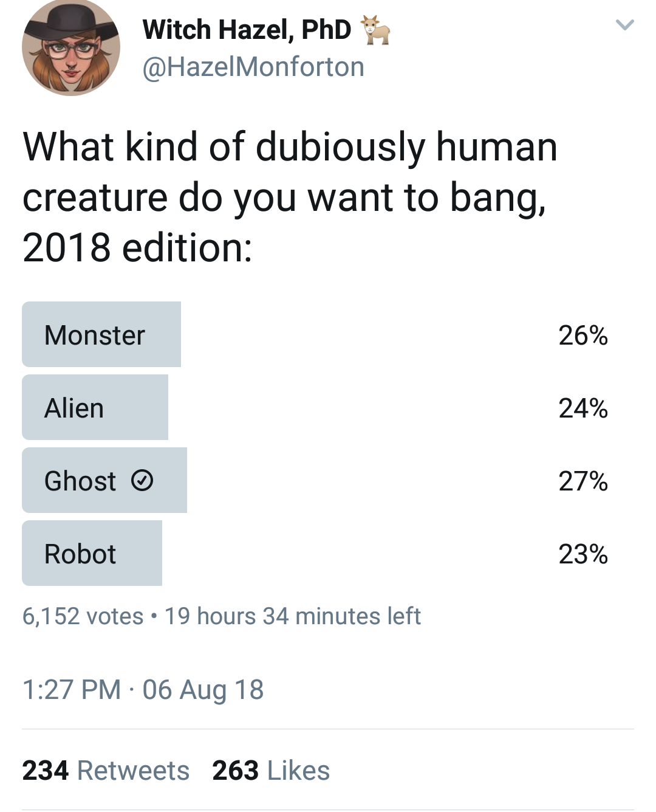This screenshot has width=656, height=812.
Task: Click the 24% result for Alien
Action: (x=583, y=408)
